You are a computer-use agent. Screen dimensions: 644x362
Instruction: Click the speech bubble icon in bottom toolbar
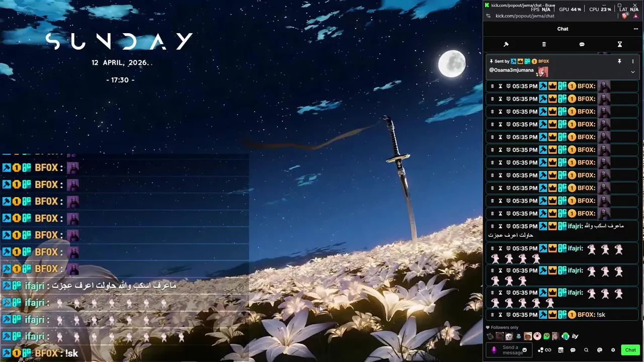coord(573,350)
